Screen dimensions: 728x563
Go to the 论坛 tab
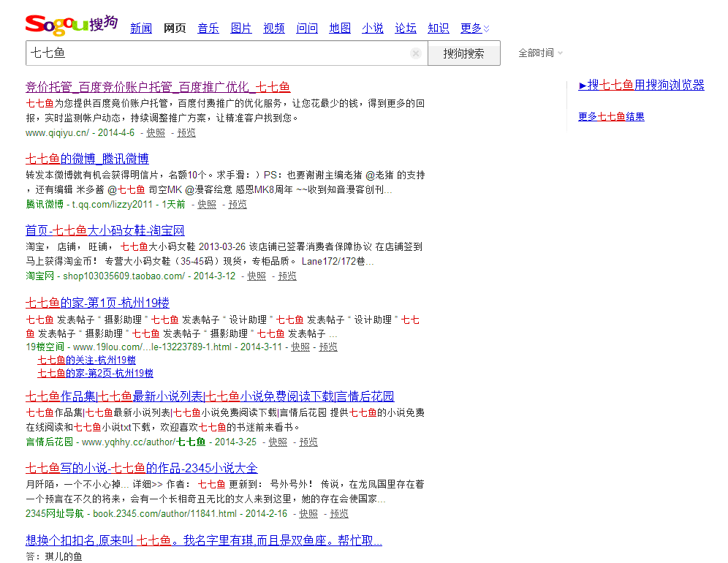[406, 29]
